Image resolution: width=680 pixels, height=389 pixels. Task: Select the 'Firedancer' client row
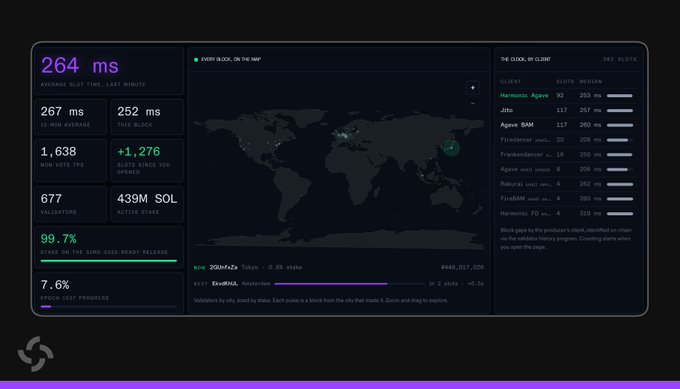point(568,140)
